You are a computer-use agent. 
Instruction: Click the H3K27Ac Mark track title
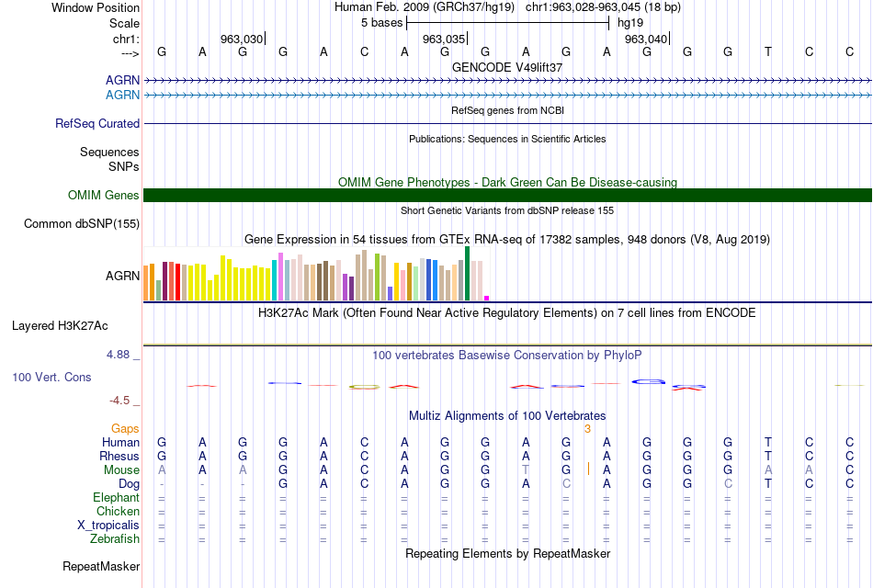pyautogui.click(x=507, y=313)
